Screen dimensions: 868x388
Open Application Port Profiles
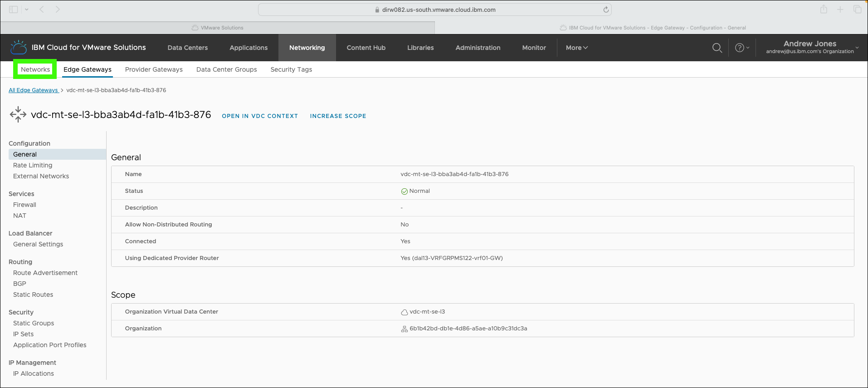point(49,345)
